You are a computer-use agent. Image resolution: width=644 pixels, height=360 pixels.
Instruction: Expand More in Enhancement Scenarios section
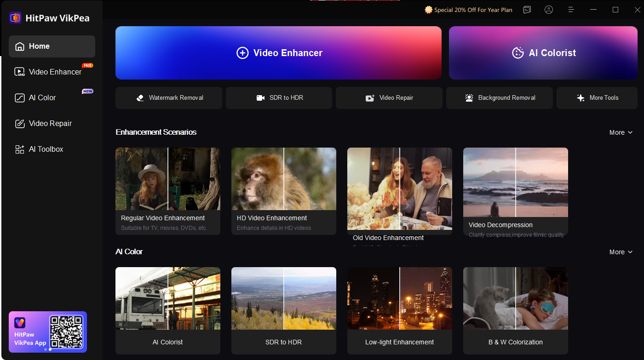pyautogui.click(x=621, y=132)
